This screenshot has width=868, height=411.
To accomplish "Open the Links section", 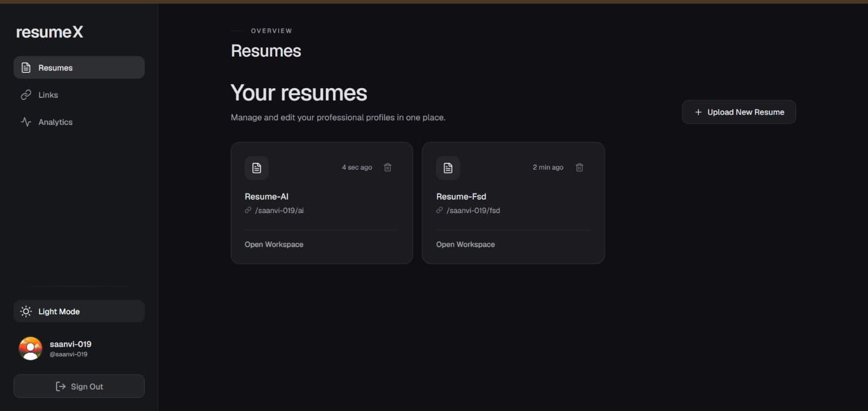I will [x=79, y=95].
